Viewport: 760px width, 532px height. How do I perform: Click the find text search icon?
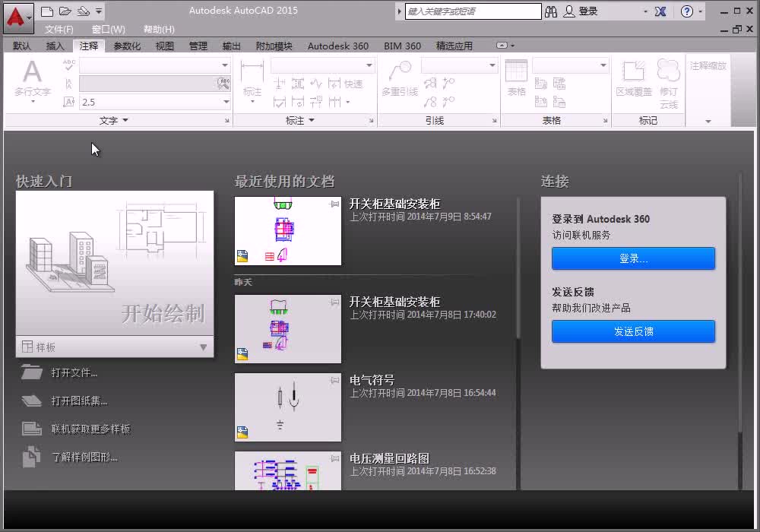pos(223,84)
